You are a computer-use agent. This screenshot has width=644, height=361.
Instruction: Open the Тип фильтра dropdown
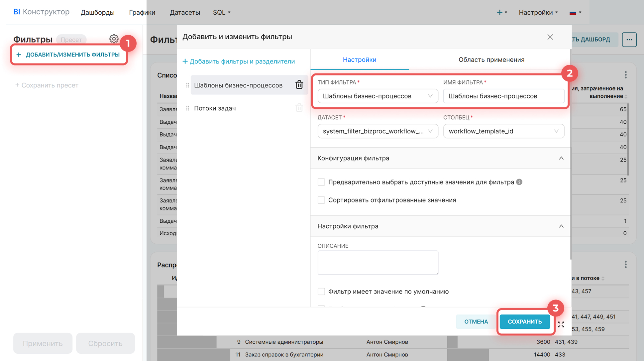[x=377, y=96]
